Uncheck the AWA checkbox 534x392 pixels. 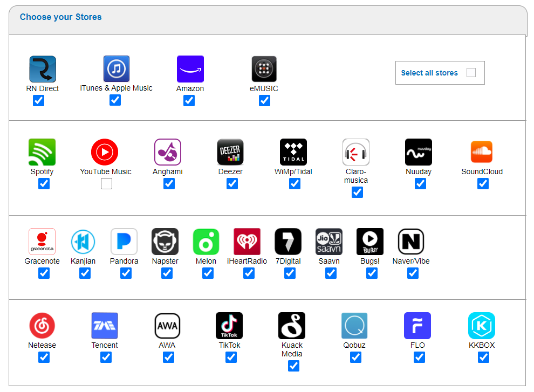point(169,357)
